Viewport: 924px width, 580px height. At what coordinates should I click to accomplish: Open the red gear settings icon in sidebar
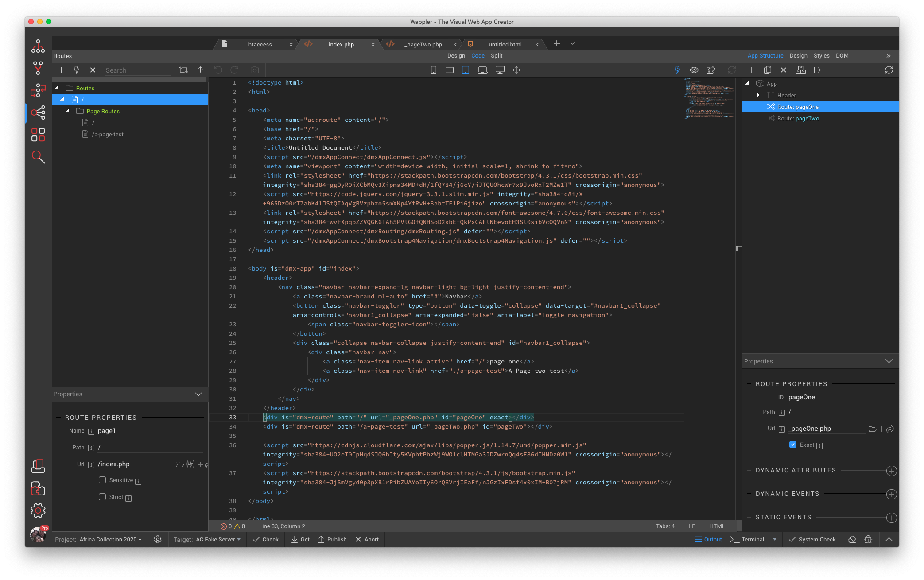click(38, 510)
